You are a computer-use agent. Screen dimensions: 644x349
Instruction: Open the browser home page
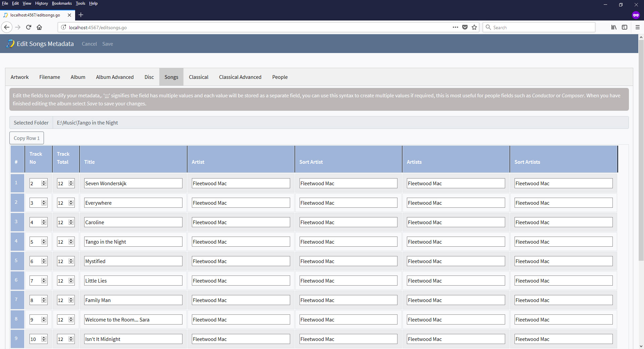[x=39, y=28]
